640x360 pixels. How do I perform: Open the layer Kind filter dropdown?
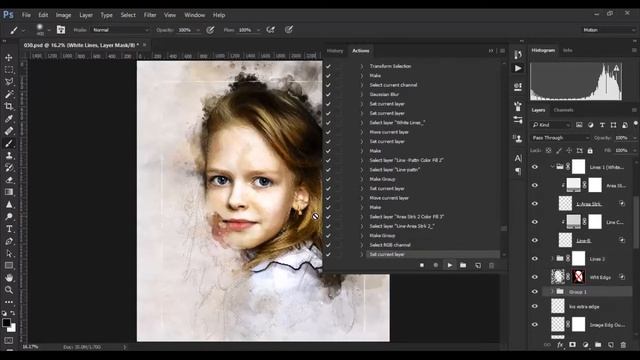(551, 125)
